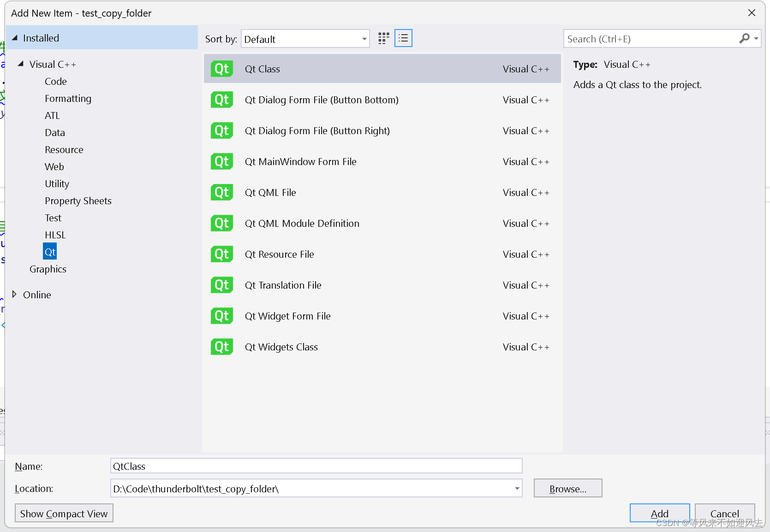Click the Qt QML File icon
Viewport: 770px width, 532px height.
pos(222,192)
